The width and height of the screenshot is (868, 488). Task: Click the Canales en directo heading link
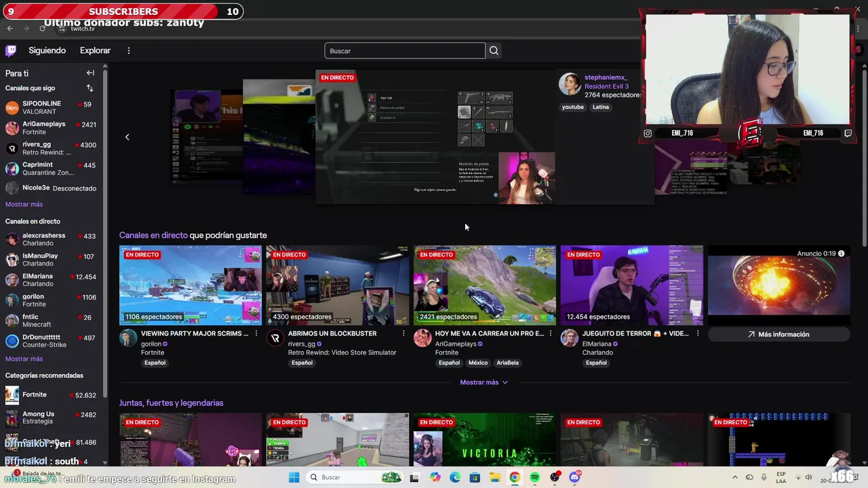(x=153, y=235)
